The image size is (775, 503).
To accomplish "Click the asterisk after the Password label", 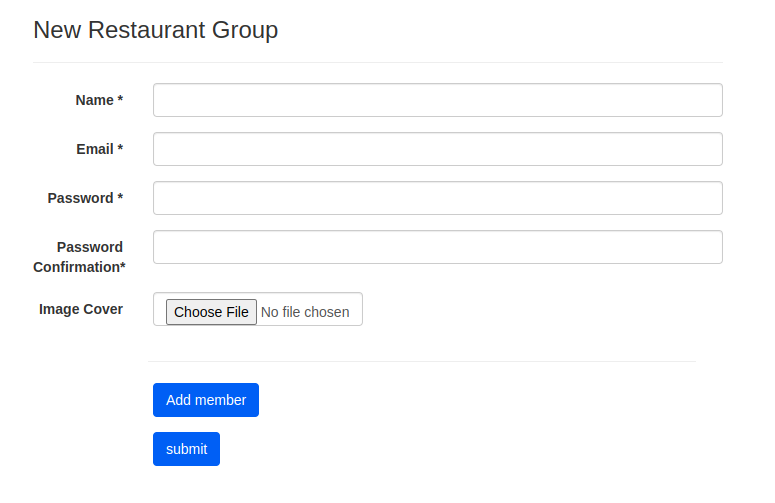I will click(120, 198).
